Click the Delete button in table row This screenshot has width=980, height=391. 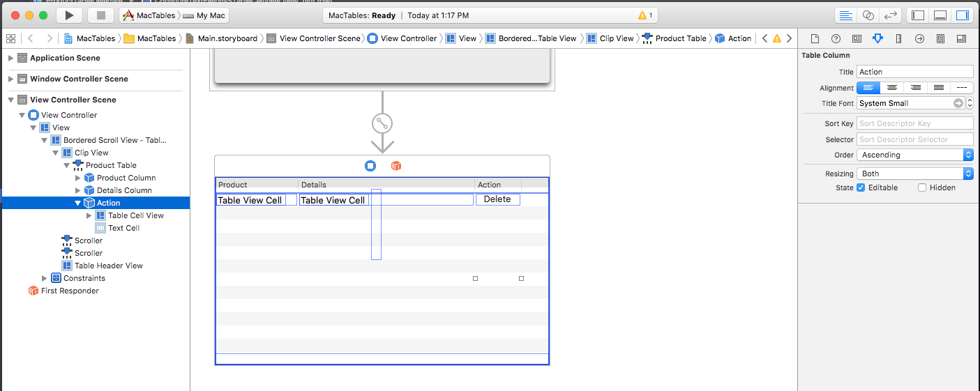point(497,199)
